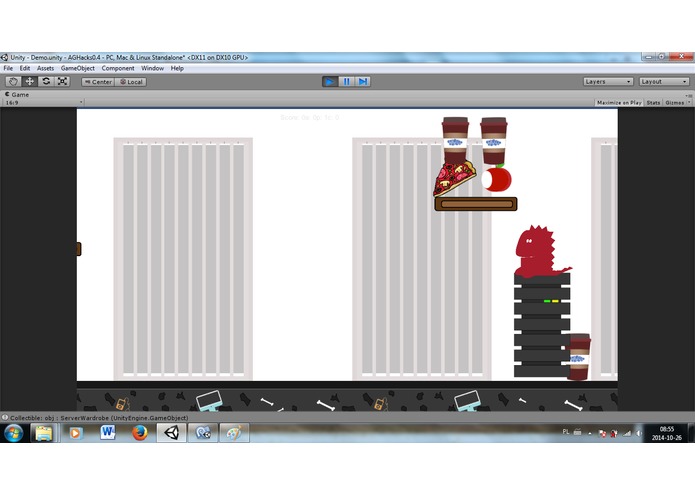Switch to the Game tab
This screenshot has height=494, width=695.
click(x=17, y=94)
